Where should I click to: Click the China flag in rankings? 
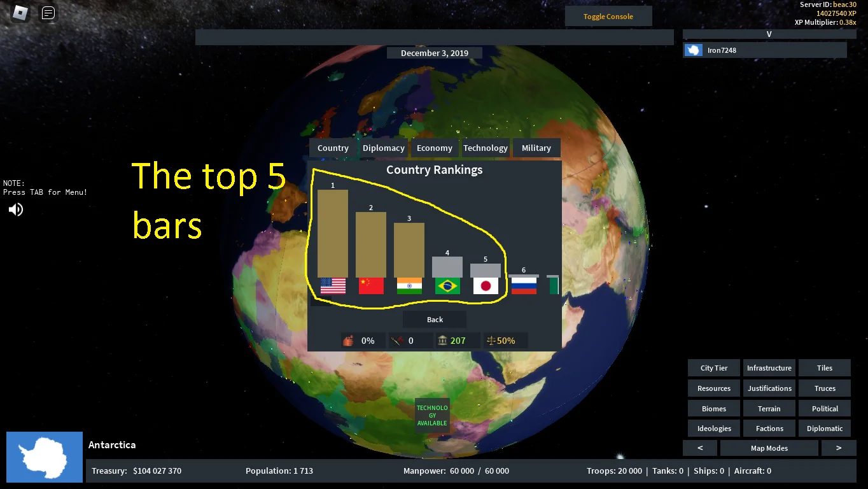371,286
